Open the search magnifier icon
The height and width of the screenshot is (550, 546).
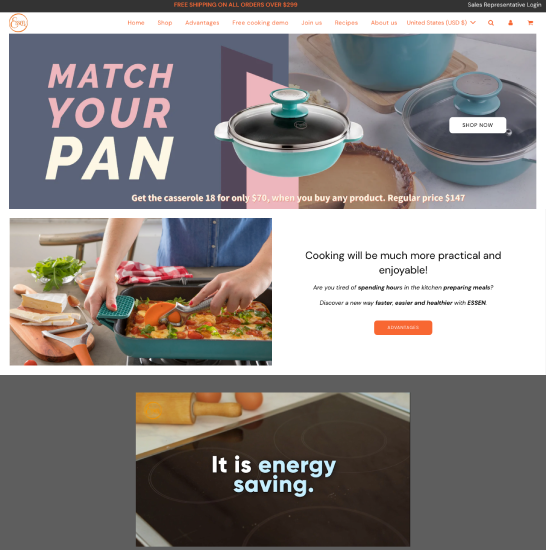click(491, 23)
